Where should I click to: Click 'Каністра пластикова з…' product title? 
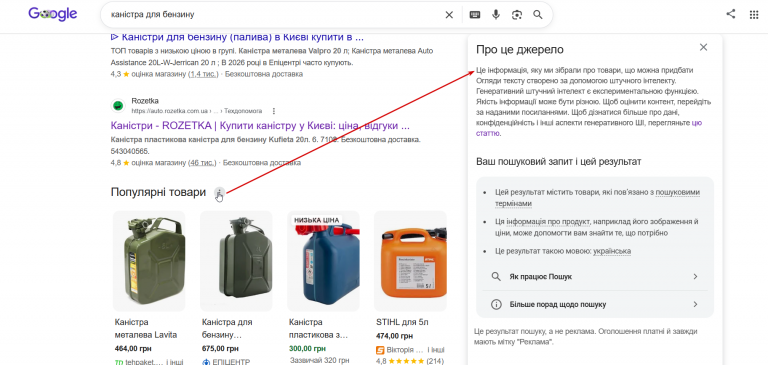318,329
